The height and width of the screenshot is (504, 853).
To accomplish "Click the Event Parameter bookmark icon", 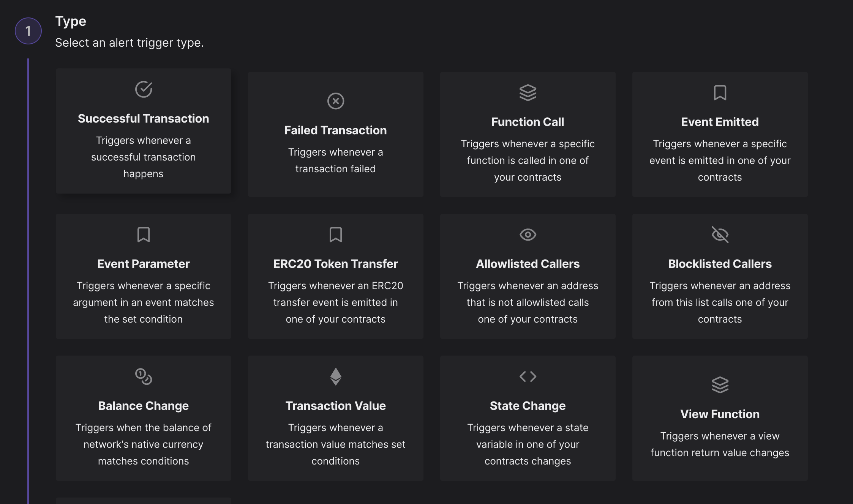I will (144, 235).
